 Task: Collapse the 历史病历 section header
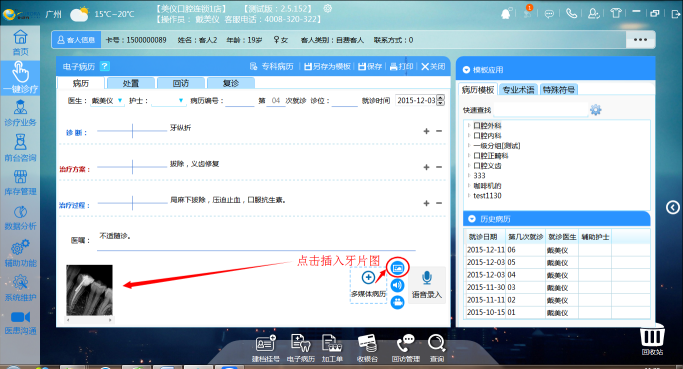472,219
